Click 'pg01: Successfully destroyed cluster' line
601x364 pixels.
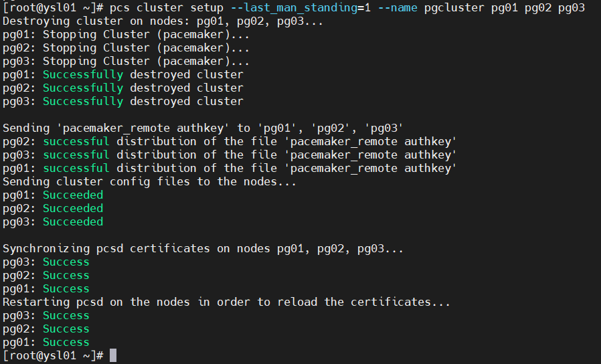(123, 75)
